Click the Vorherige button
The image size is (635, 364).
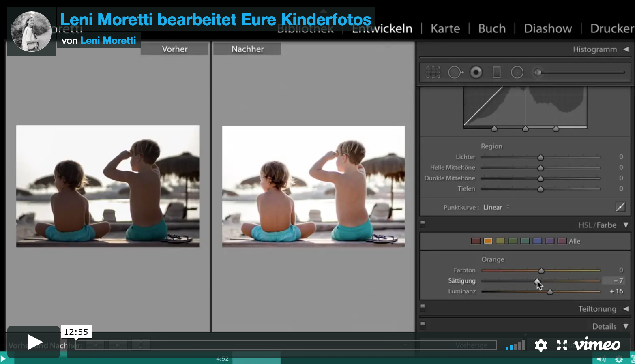point(471,345)
